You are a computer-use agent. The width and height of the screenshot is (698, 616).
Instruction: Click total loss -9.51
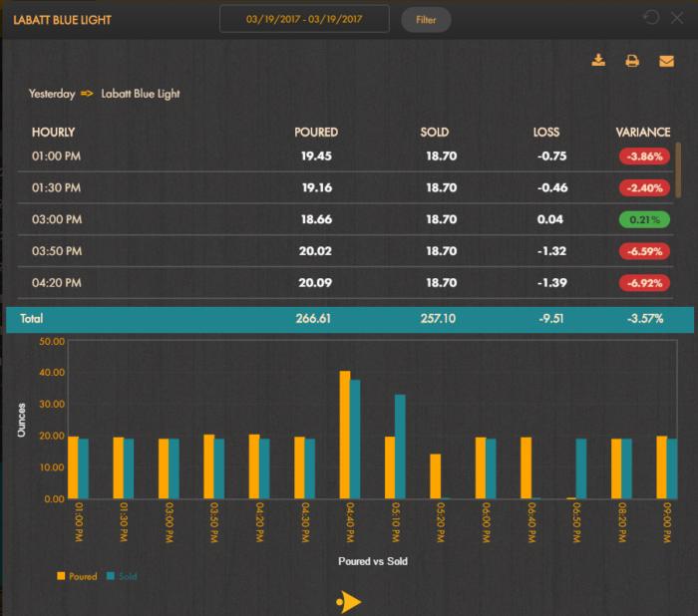tap(551, 319)
